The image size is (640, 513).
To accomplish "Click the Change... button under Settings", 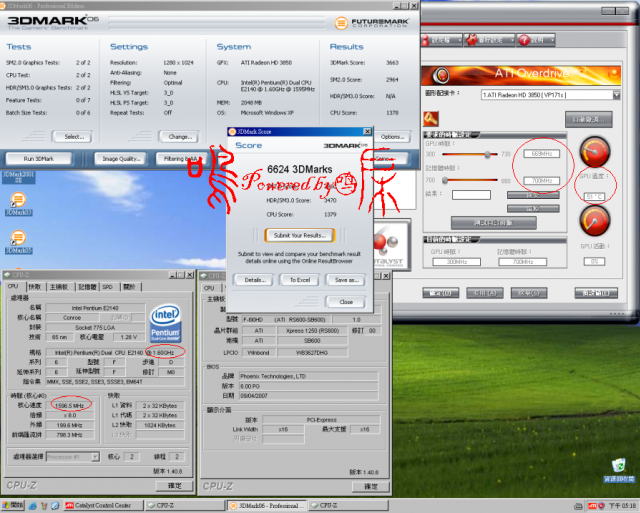I will pos(179,137).
